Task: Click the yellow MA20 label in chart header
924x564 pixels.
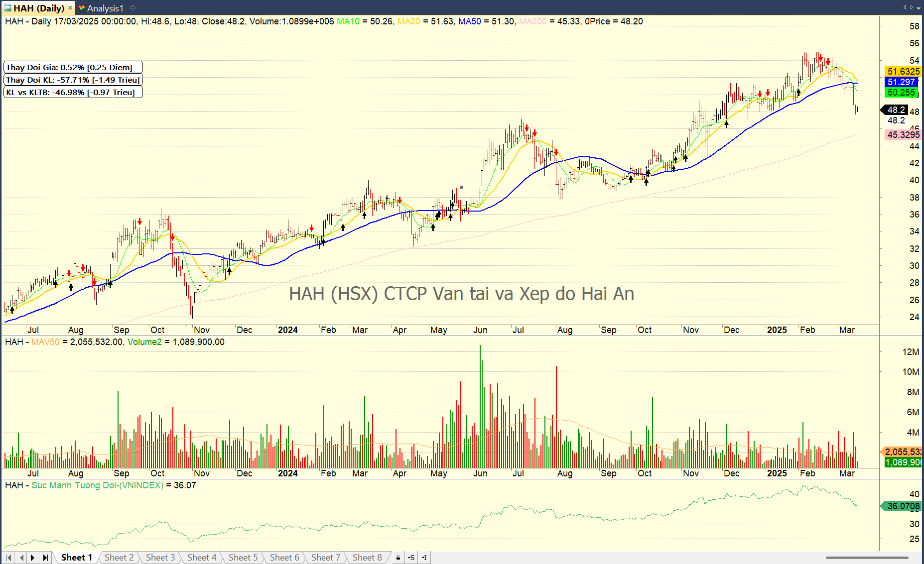Action: pyautogui.click(x=409, y=21)
